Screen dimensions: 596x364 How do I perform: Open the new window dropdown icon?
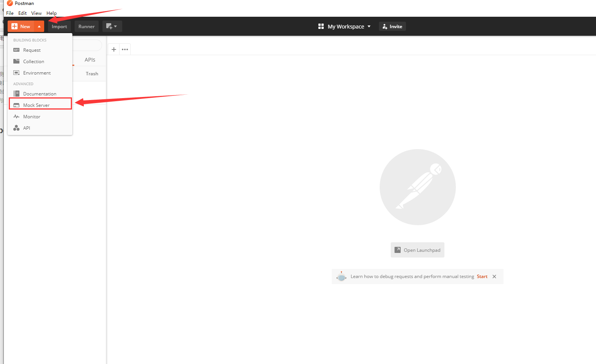tap(112, 26)
